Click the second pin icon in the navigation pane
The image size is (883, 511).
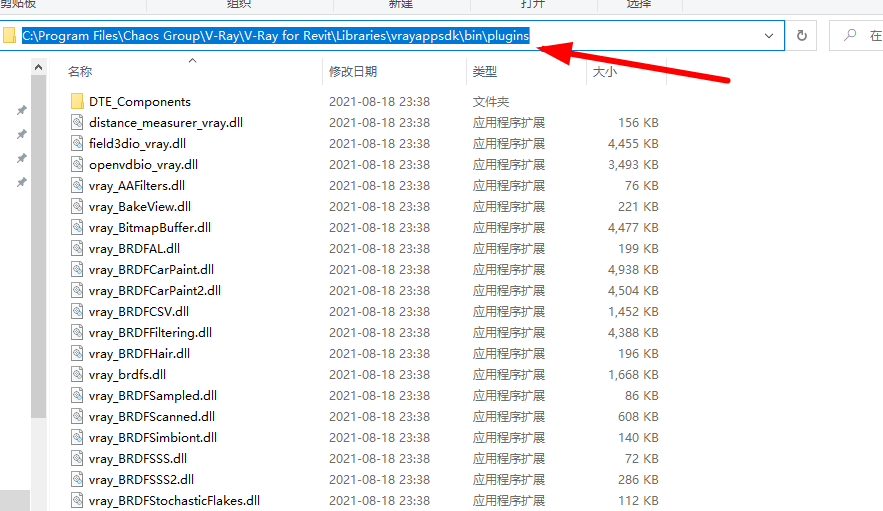click(x=21, y=134)
